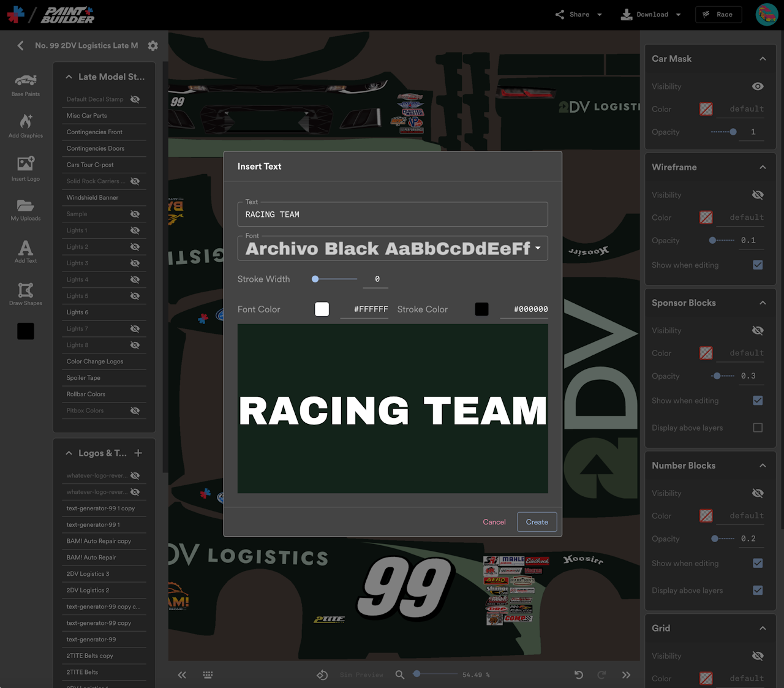784x688 pixels.
Task: Add a new layer to Logos & Text
Action: pyautogui.click(x=138, y=453)
